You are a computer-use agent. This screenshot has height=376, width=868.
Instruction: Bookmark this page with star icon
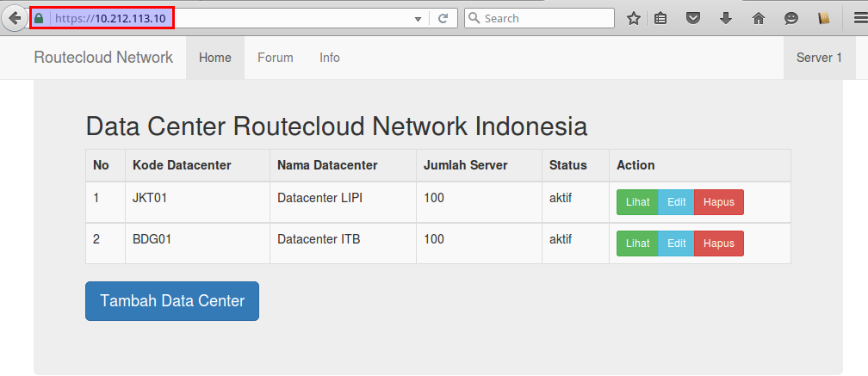click(x=633, y=19)
